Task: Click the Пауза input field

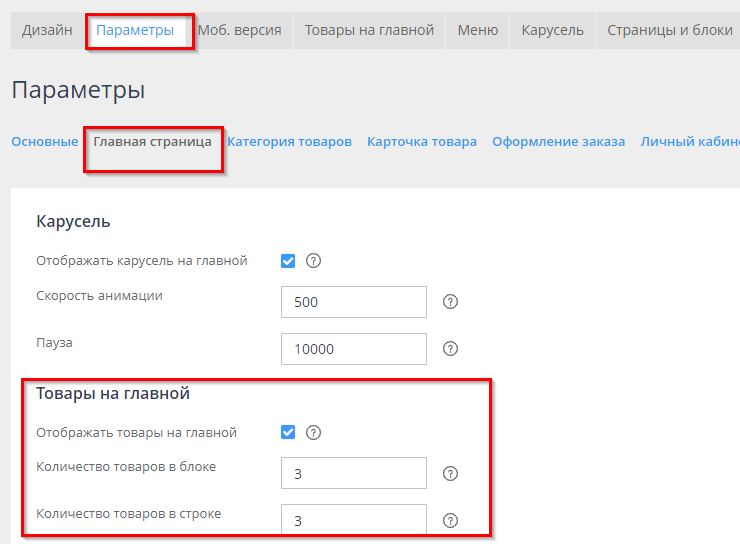Action: (x=354, y=349)
